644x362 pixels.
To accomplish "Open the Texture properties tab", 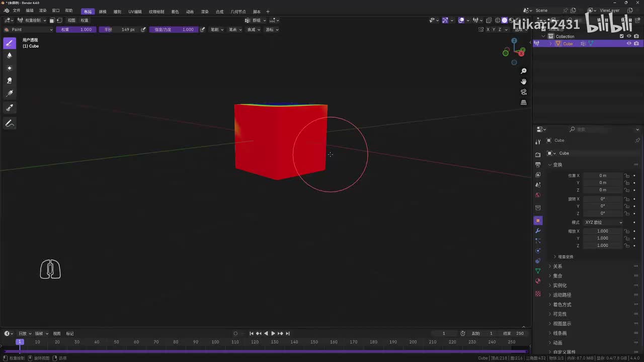I will (x=538, y=294).
